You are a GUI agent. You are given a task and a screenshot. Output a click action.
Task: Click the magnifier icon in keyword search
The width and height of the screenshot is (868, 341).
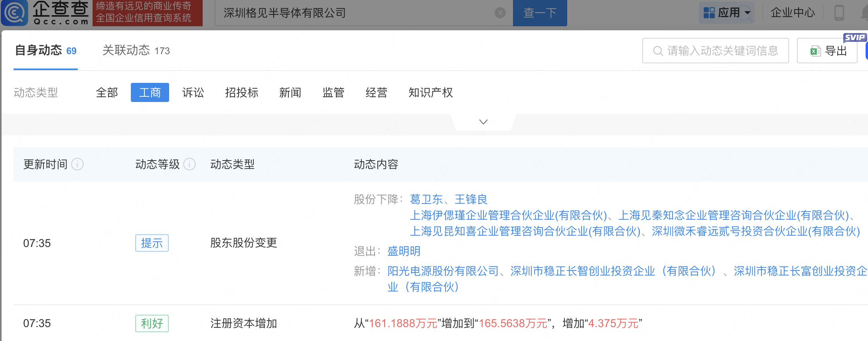click(657, 51)
